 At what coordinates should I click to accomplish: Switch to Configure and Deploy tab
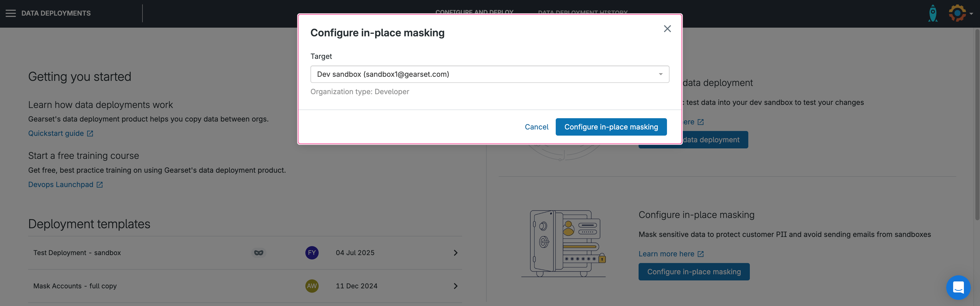[474, 12]
